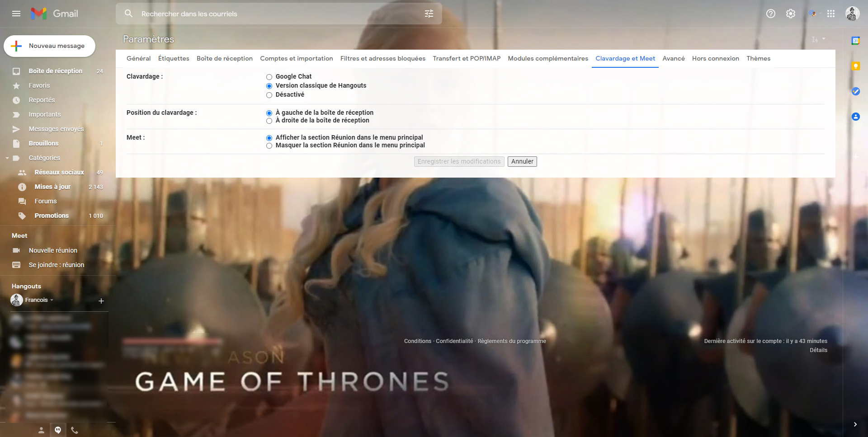Open the main menu hamburger icon
868x437 pixels.
[16, 14]
